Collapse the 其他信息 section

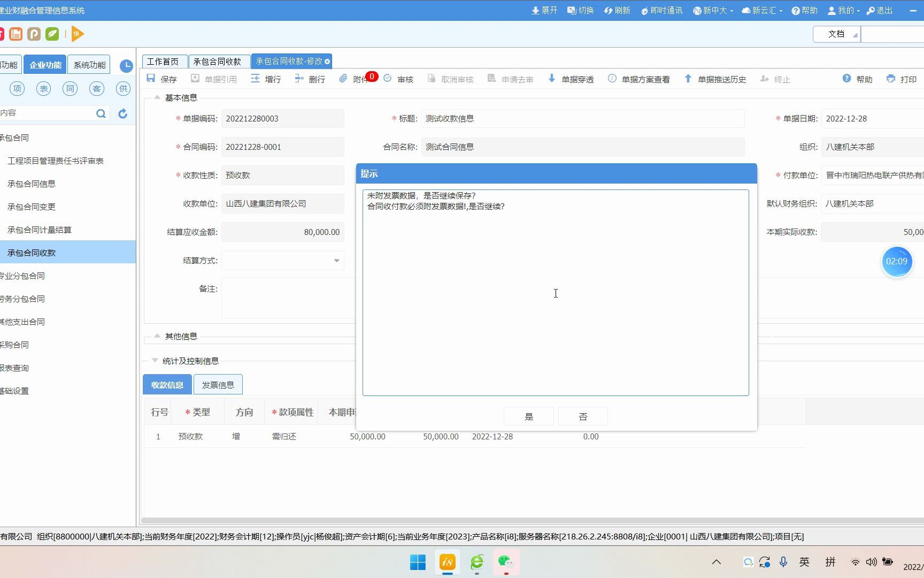tap(157, 336)
